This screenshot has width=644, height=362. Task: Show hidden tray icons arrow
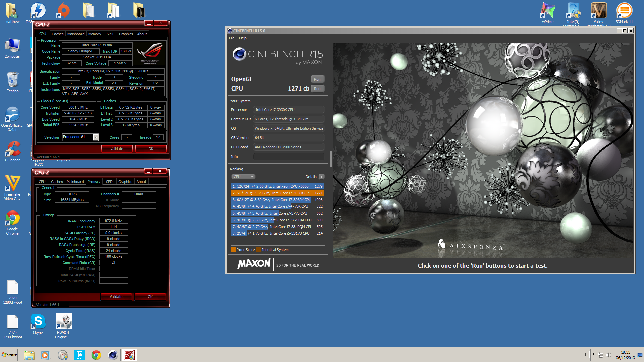point(593,355)
